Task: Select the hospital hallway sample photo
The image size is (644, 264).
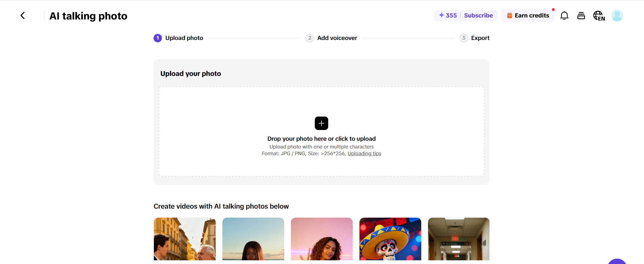Action: pos(459,239)
